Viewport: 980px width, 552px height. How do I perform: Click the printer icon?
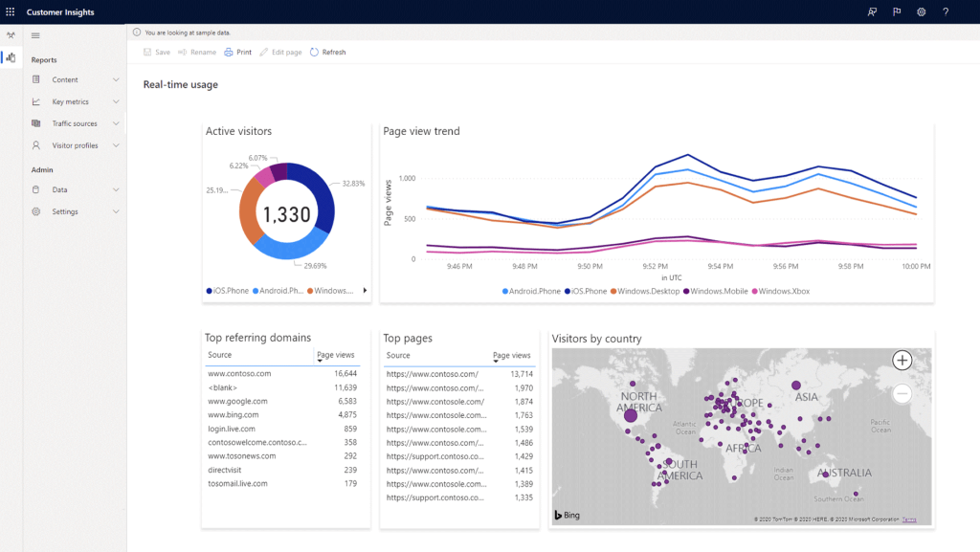pyautogui.click(x=229, y=52)
